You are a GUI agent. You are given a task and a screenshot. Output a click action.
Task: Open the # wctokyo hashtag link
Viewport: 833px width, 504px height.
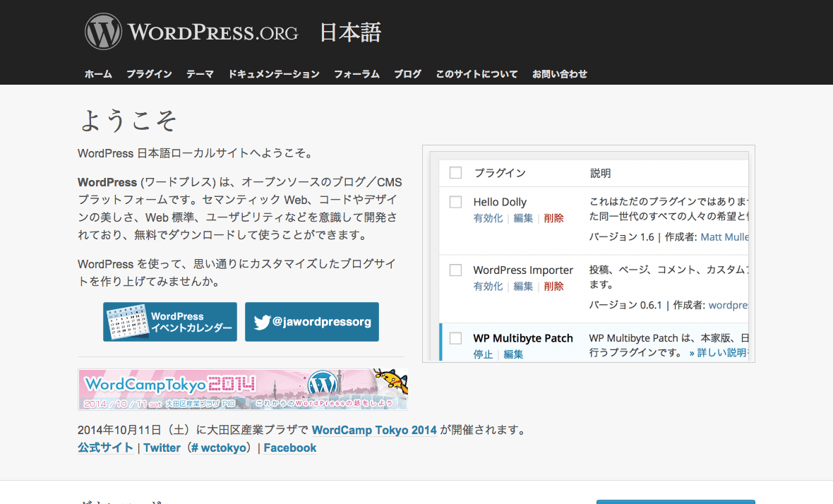point(218,448)
